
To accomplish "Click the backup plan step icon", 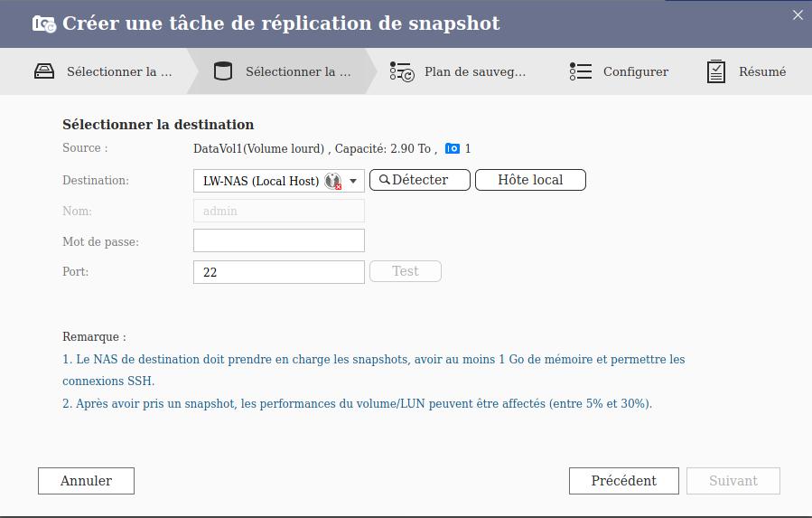I will [x=402, y=71].
